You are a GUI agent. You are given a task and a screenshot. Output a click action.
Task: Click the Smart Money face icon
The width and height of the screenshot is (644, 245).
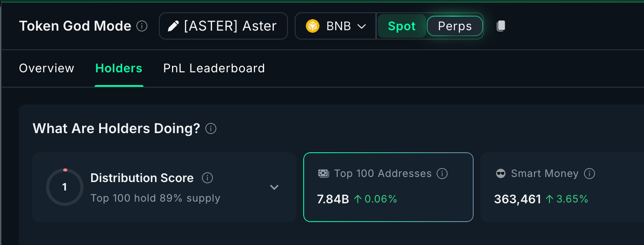click(501, 174)
